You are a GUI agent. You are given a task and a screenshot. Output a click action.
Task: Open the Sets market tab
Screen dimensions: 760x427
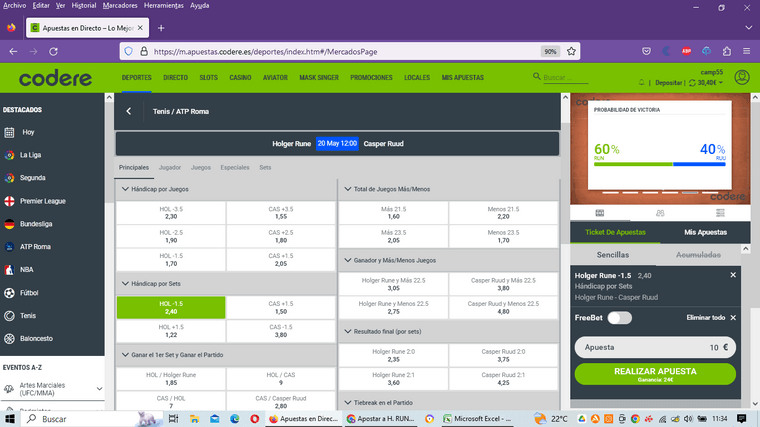point(265,168)
